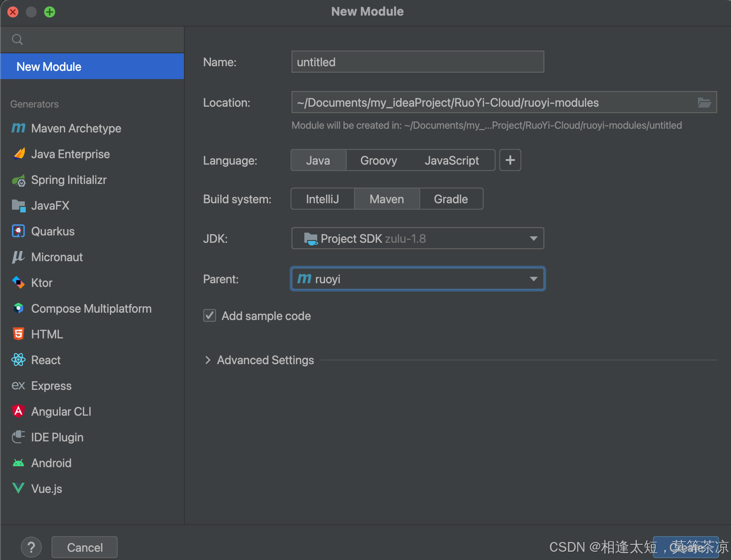Select HTML generator label
The image size is (731, 560).
[x=47, y=334]
